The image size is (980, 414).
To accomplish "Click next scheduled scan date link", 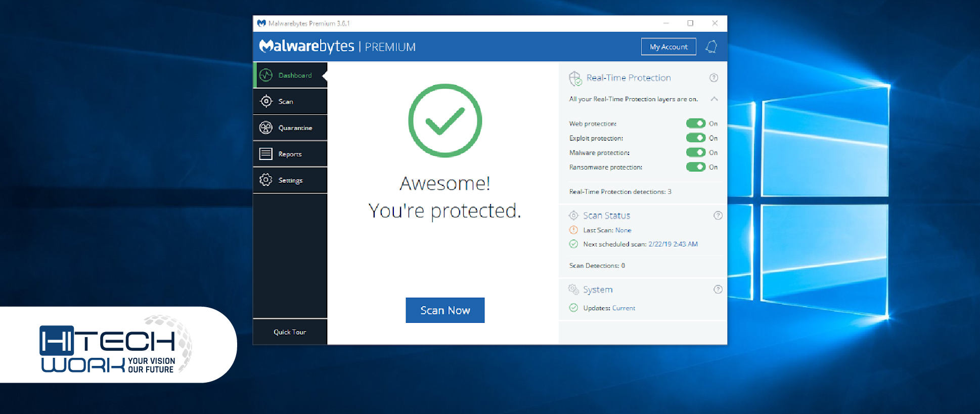I will [673, 244].
